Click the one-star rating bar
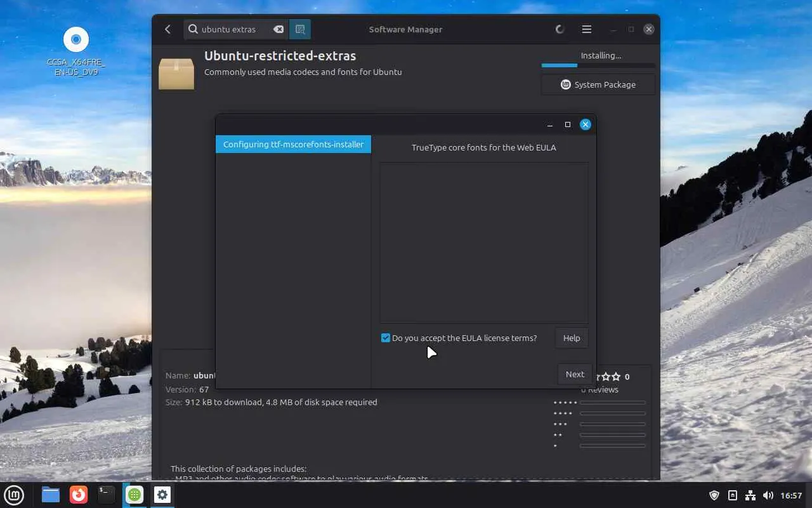812x508 pixels. pos(613,446)
